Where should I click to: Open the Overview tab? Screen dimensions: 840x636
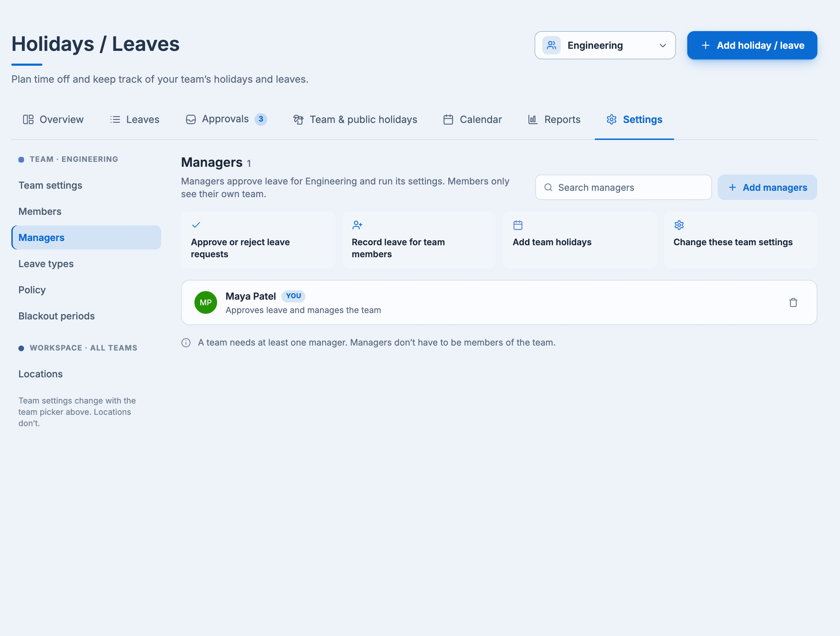tap(53, 119)
